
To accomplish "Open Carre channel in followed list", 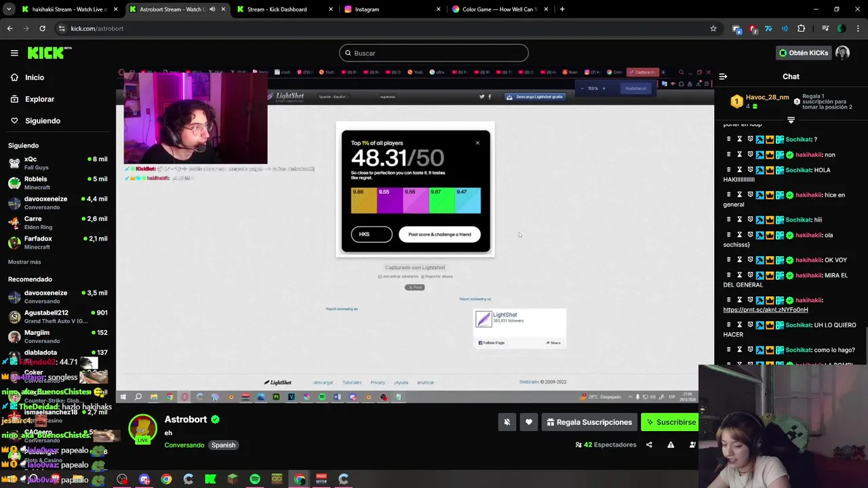I will pos(58,222).
